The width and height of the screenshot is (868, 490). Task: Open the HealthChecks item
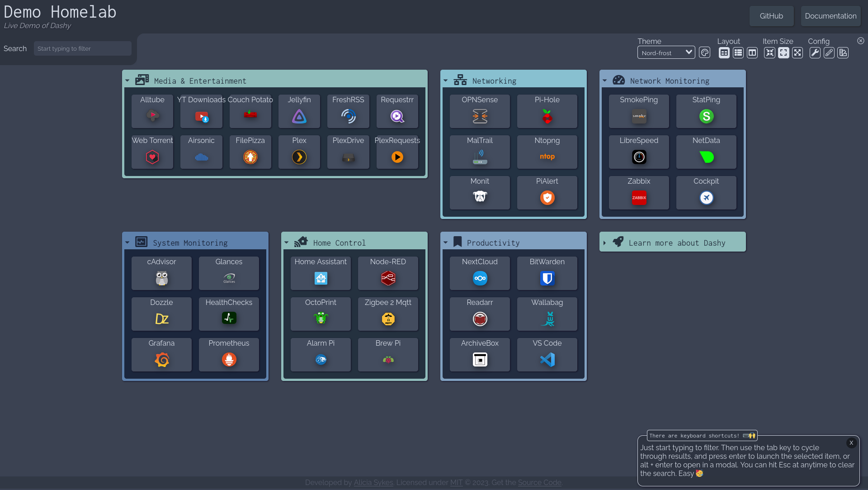(229, 314)
